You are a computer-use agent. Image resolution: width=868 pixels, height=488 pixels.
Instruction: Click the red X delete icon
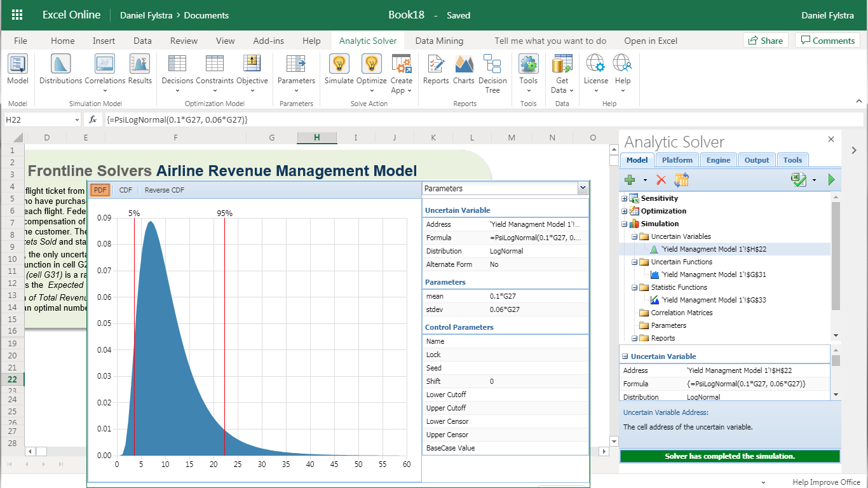coord(661,180)
